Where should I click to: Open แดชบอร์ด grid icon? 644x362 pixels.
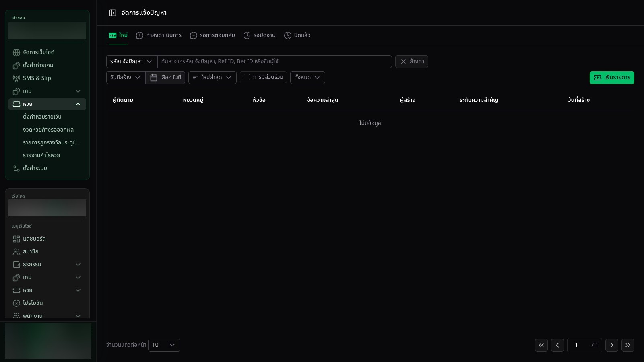pos(17,239)
